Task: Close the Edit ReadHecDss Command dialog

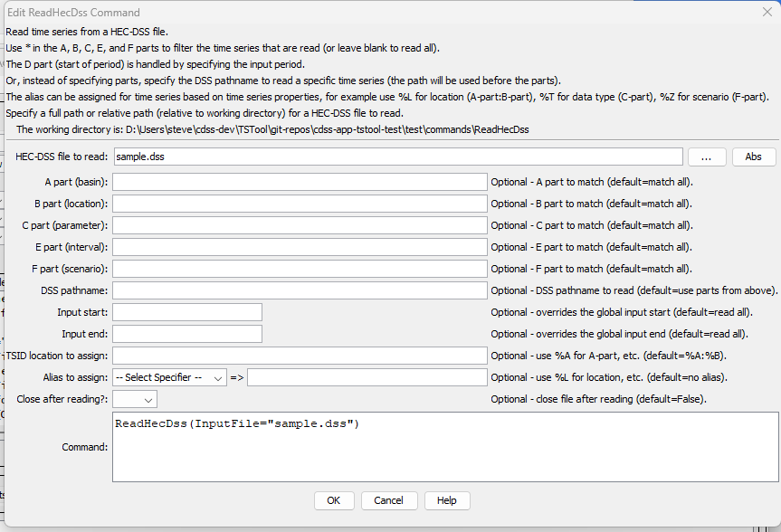Action: [x=767, y=12]
